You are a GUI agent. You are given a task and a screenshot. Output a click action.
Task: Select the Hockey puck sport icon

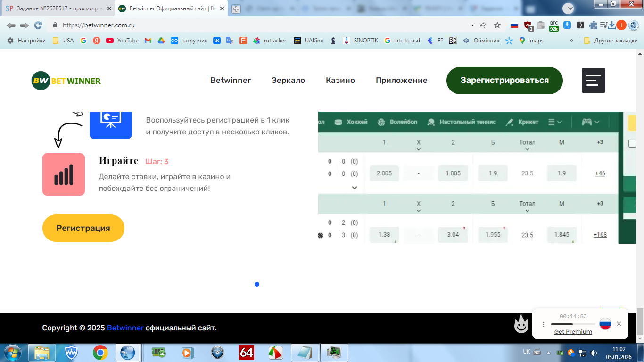[x=338, y=122]
